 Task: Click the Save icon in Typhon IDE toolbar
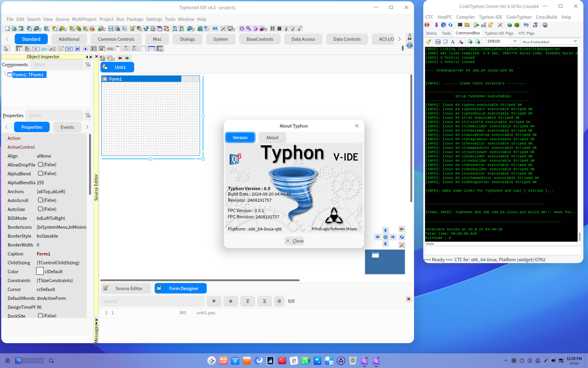pyautogui.click(x=111, y=29)
